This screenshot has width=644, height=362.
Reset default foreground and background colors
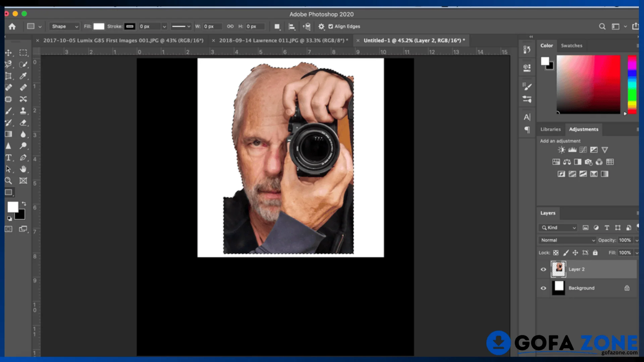tap(9, 219)
